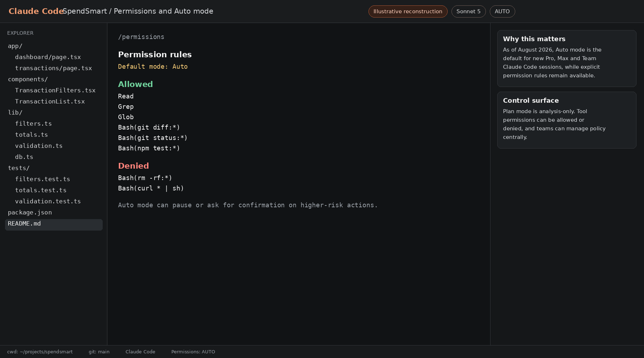Select the Bash(rm -rf:*) denied rule
This screenshot has width=644, height=358.
[x=145, y=178]
